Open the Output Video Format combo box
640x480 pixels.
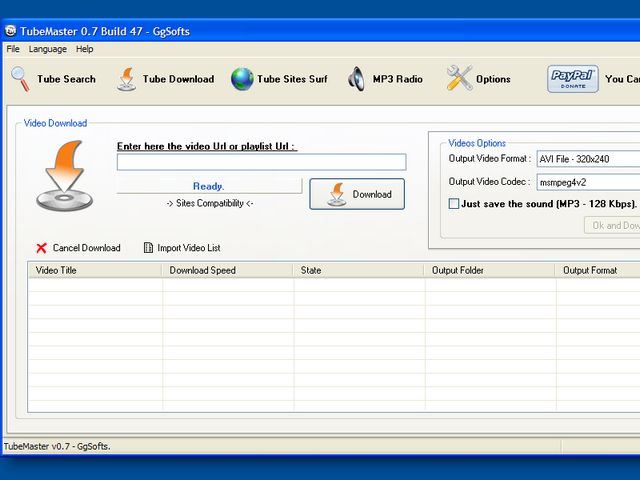click(x=588, y=159)
